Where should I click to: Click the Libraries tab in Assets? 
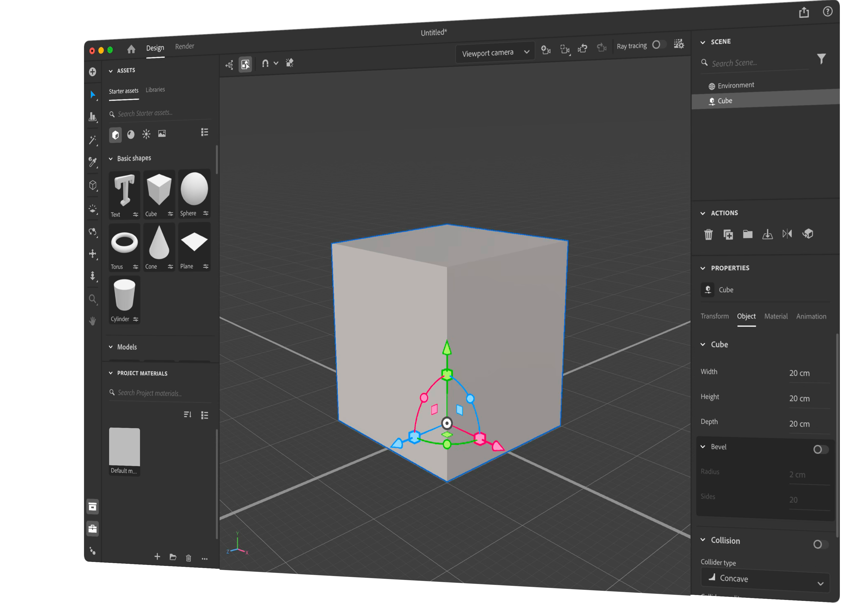155,90
